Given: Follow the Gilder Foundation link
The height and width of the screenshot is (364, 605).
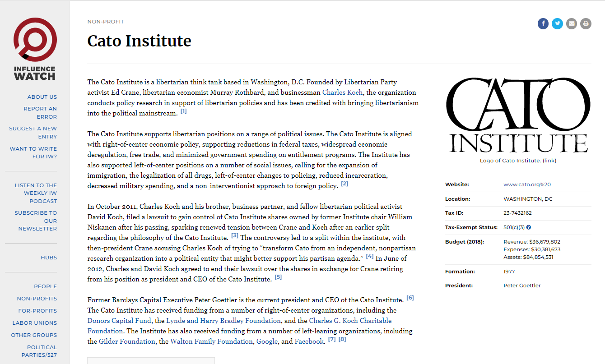Looking at the screenshot, I should coord(127,341).
